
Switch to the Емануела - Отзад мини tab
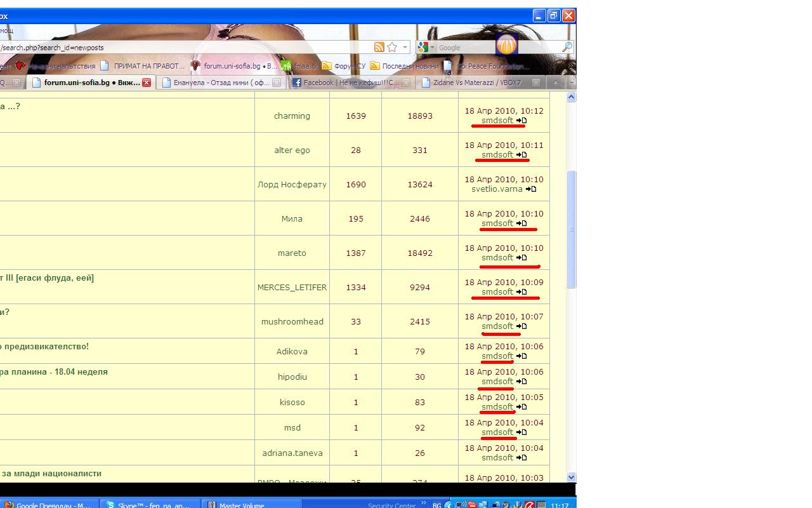point(216,83)
